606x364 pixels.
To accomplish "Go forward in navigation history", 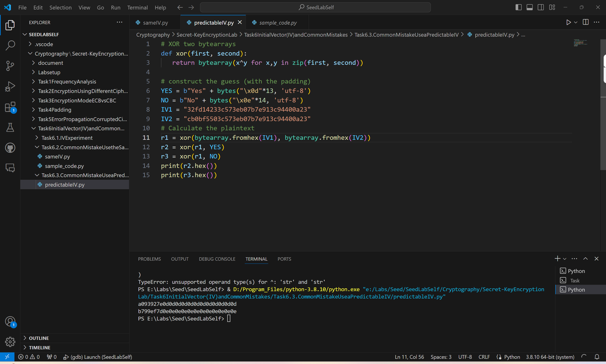I will 191,8.
